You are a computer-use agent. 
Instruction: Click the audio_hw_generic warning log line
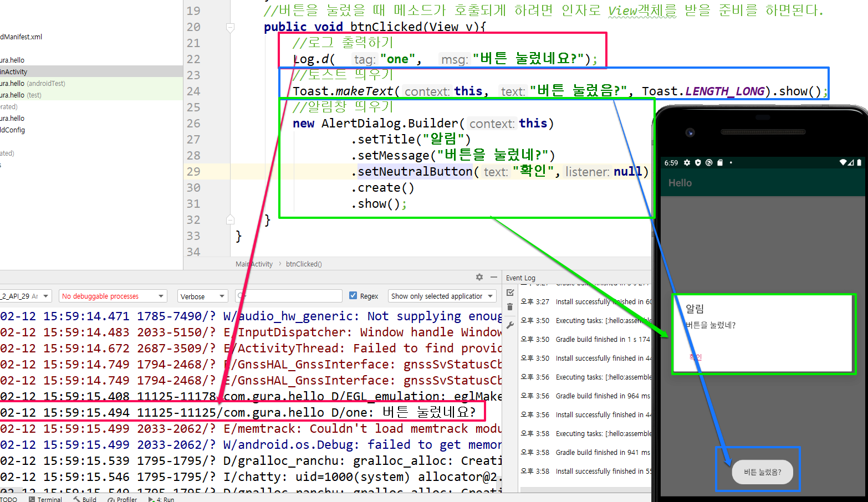251,316
